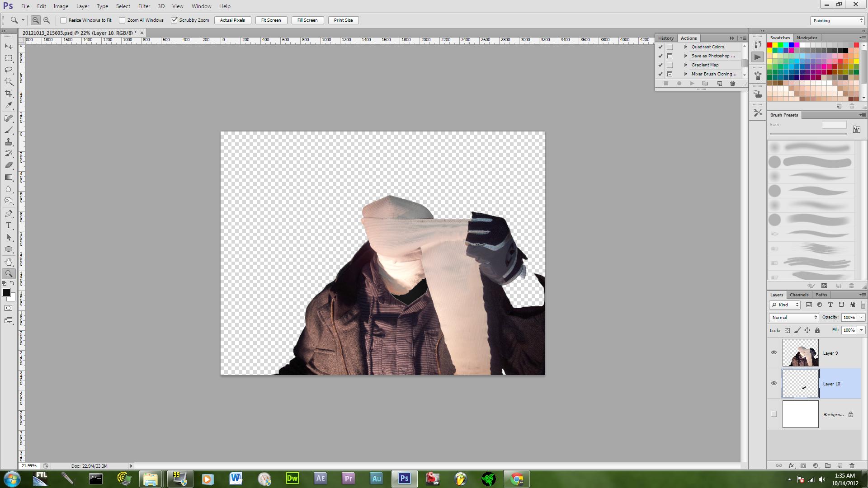Click the foreground color swatch

click(6, 293)
